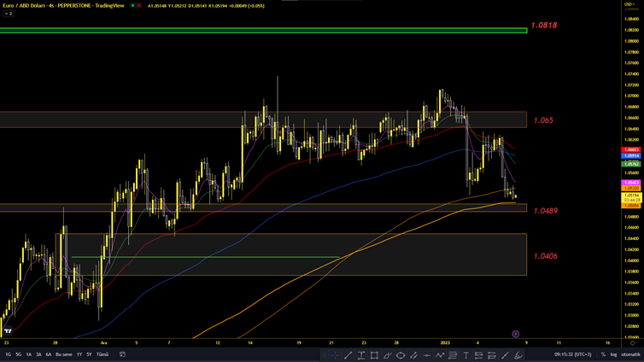The height and width of the screenshot is (362, 644).
Task: Select the vertical measure I-beam tool
Action: pyautogui.click(x=361, y=355)
